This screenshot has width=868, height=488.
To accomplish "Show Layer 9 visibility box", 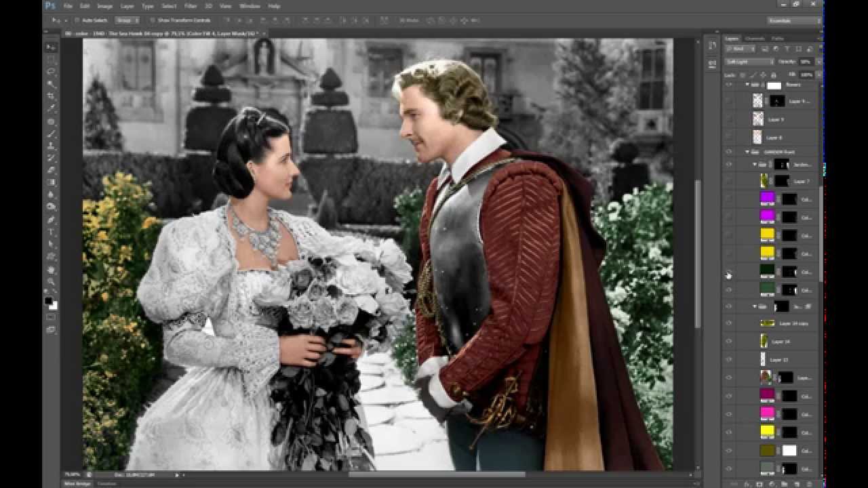I will point(729,119).
